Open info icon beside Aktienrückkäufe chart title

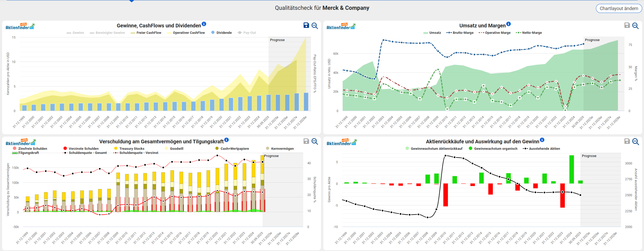(x=542, y=140)
